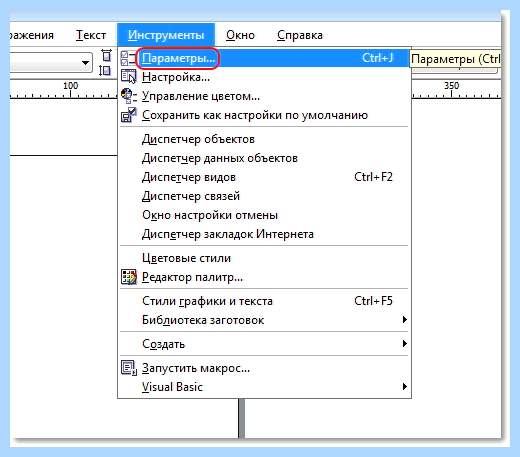The height and width of the screenshot is (457, 520).
Task: Expand the Библиотека заготовок submenu
Action: tap(404, 320)
